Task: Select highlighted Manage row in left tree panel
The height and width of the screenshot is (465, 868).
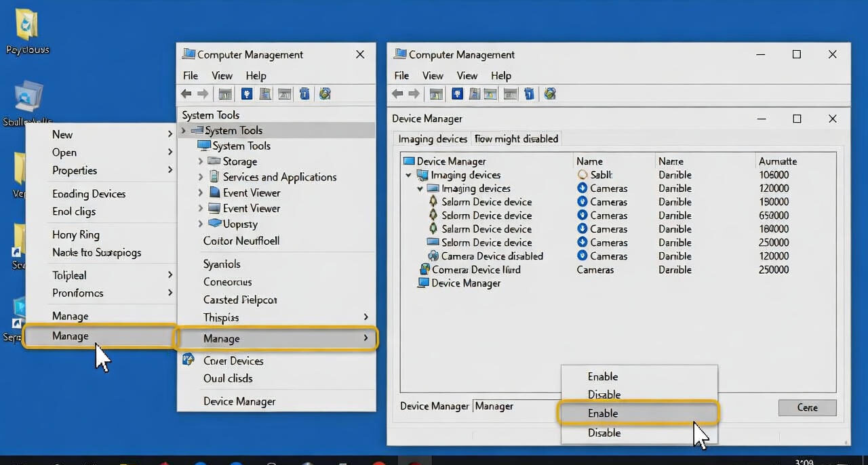Action: (276, 338)
